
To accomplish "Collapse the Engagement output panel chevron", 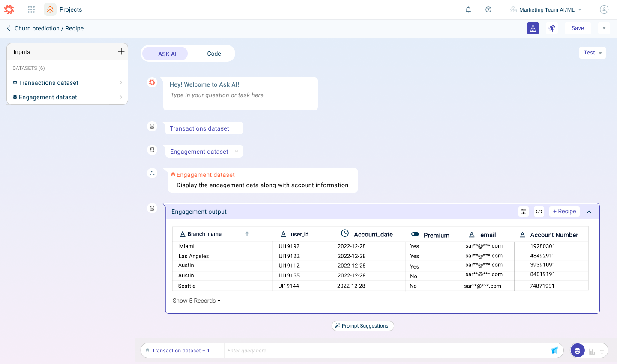I will tap(589, 211).
